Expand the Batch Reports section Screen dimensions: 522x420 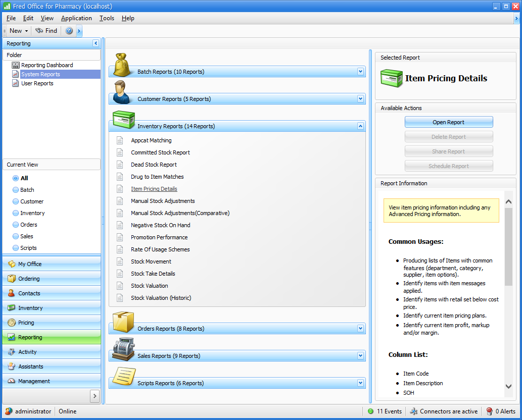coord(360,72)
